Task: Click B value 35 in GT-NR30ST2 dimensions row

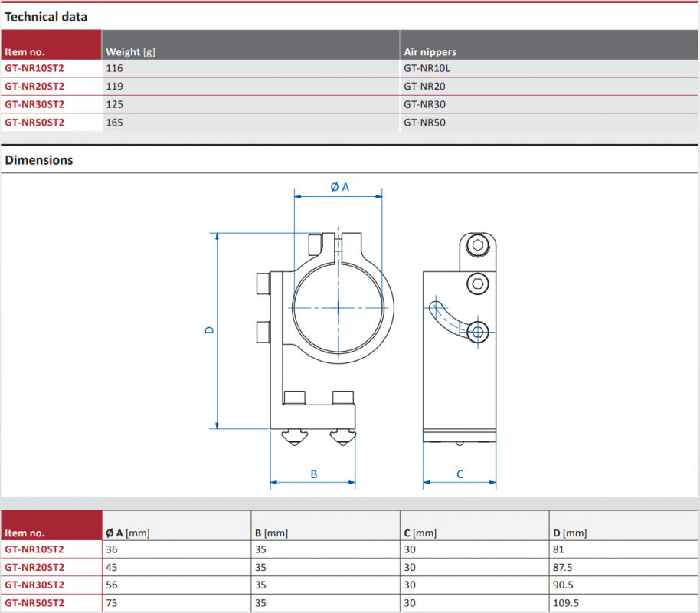Action: point(260,585)
